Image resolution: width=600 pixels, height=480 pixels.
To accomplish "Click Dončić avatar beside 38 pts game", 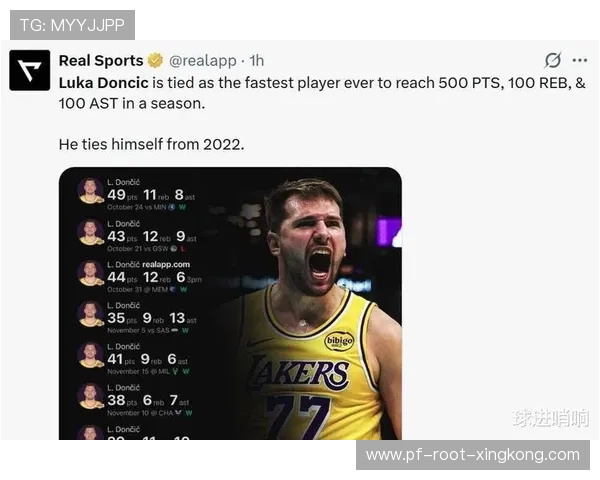I will 90,396.
